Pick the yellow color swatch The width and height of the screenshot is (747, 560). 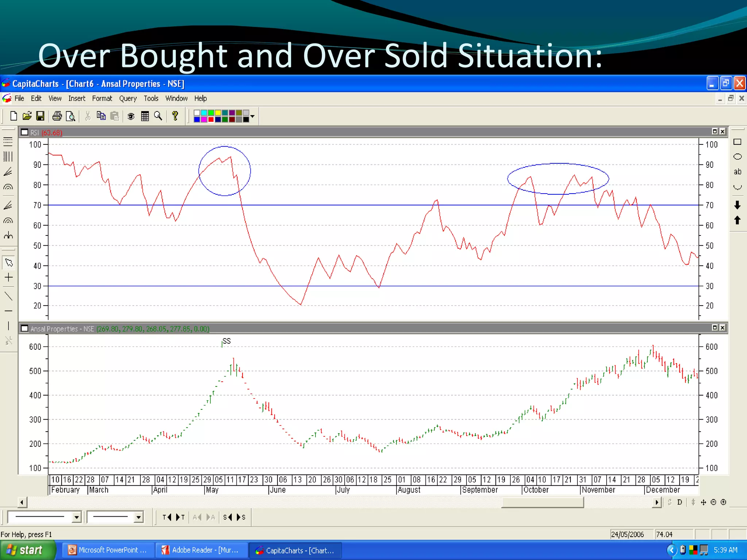pyautogui.click(x=218, y=113)
